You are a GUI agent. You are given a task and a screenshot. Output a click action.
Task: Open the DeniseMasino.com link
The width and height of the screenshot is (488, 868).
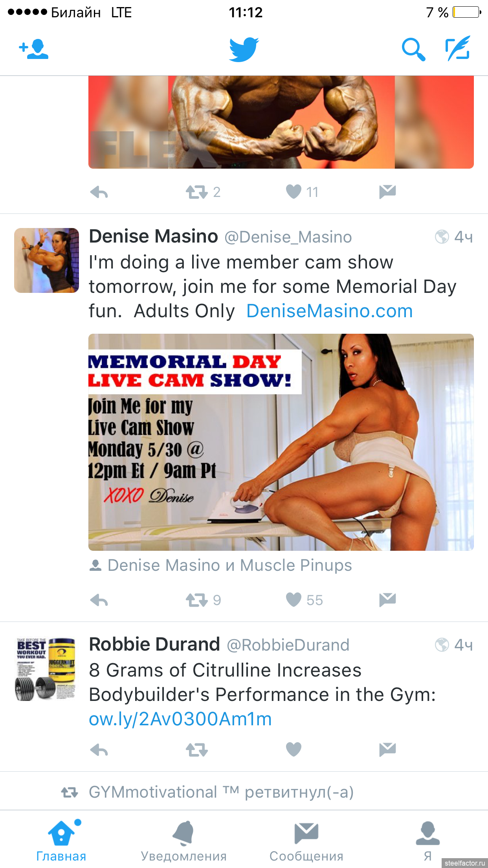click(x=329, y=311)
